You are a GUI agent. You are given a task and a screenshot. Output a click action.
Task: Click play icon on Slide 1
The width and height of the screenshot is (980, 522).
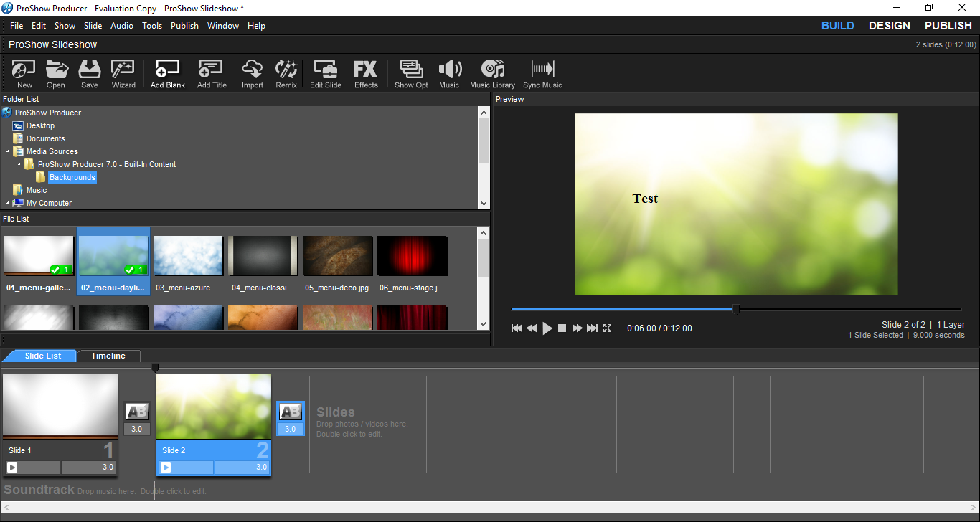click(12, 468)
